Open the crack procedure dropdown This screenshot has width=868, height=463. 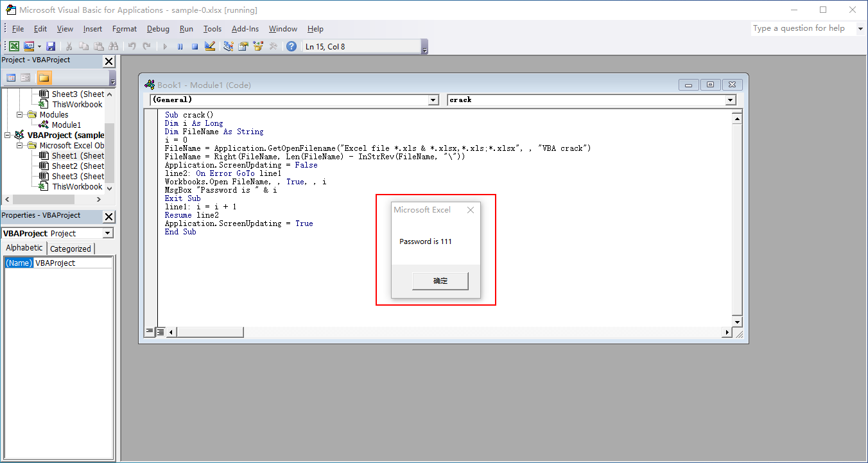[x=731, y=100]
